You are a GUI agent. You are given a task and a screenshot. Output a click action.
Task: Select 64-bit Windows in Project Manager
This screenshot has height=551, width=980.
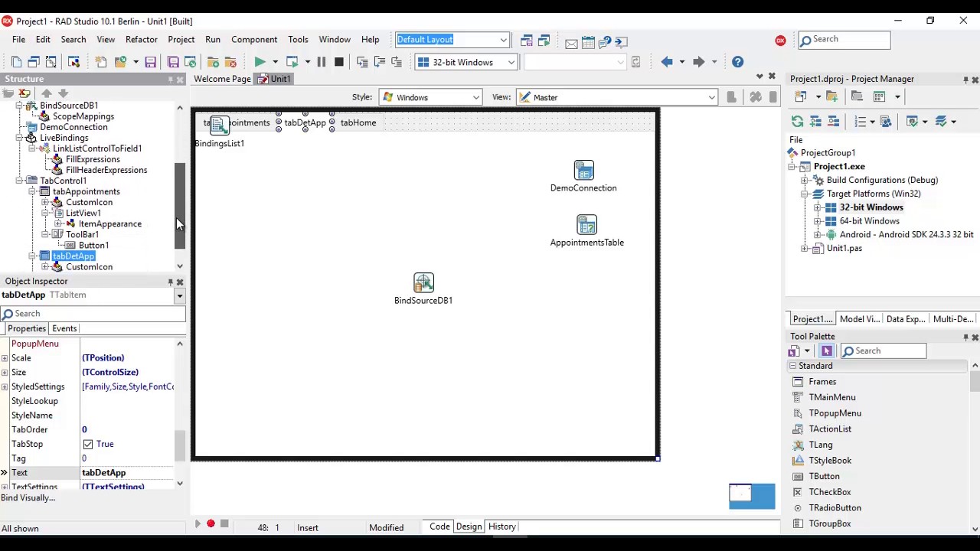869,221
